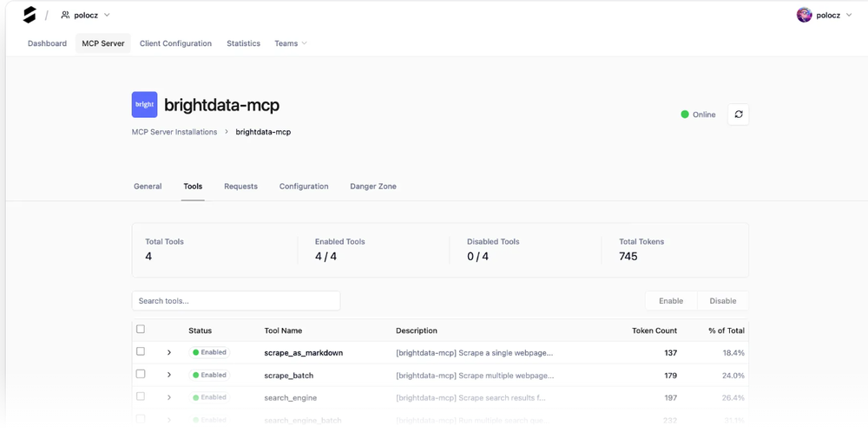The image size is (868, 432).
Task: Click the Description column header
Action: click(417, 331)
